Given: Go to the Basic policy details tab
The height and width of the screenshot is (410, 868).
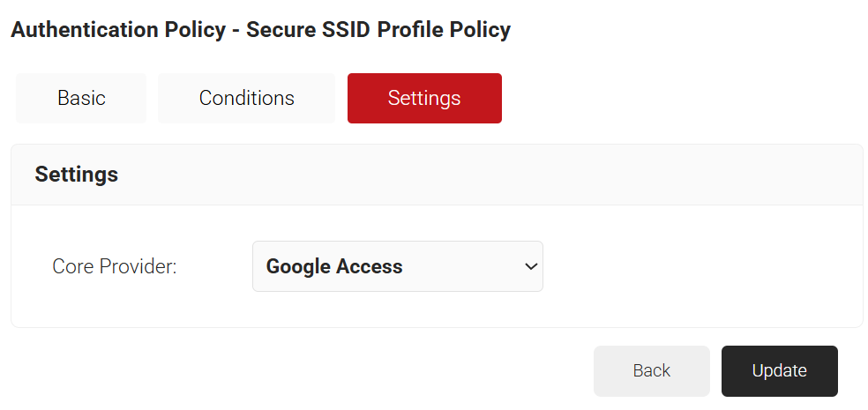Looking at the screenshot, I should (81, 98).
